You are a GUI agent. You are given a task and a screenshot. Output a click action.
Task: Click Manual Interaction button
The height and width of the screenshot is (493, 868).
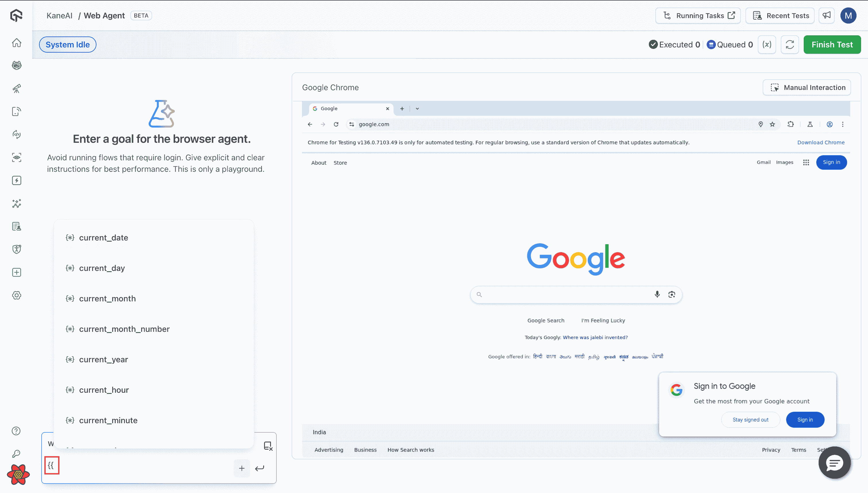pyautogui.click(x=807, y=88)
